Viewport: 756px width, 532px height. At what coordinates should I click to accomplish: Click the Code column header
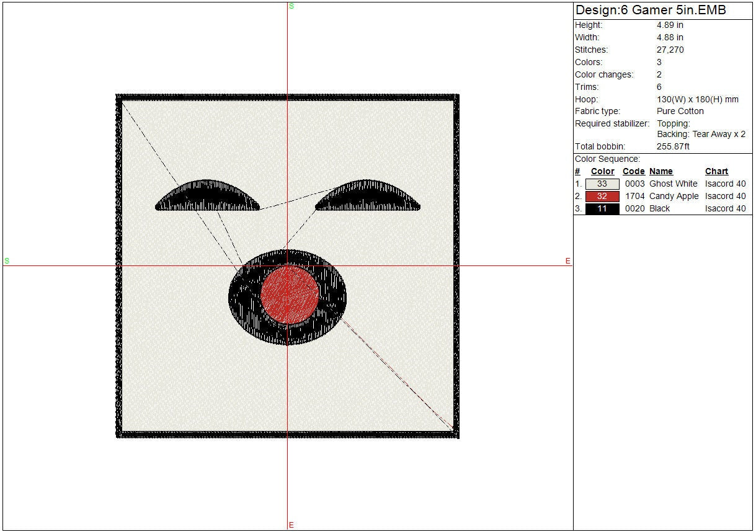click(633, 172)
